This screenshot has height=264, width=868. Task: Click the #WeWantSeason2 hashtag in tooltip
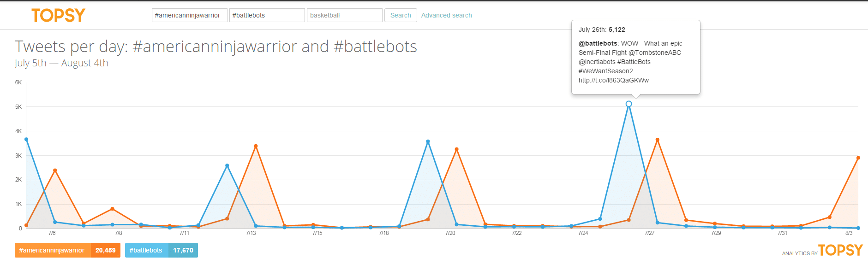605,71
